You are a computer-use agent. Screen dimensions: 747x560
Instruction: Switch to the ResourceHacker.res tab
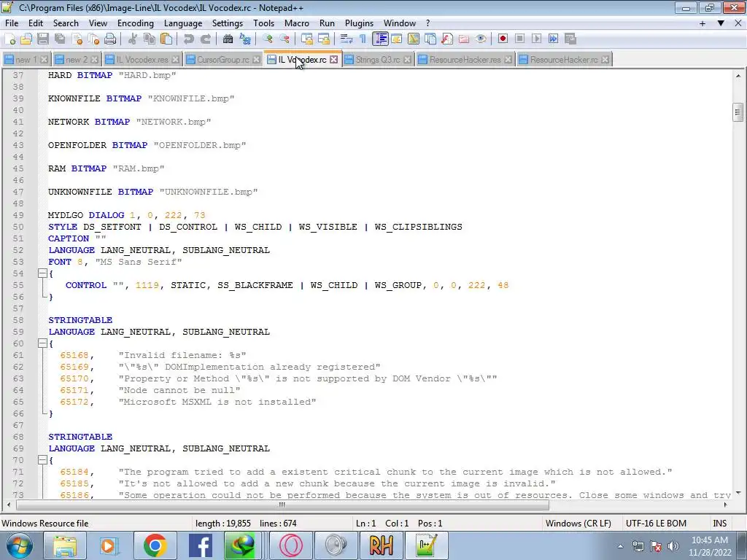click(x=465, y=60)
